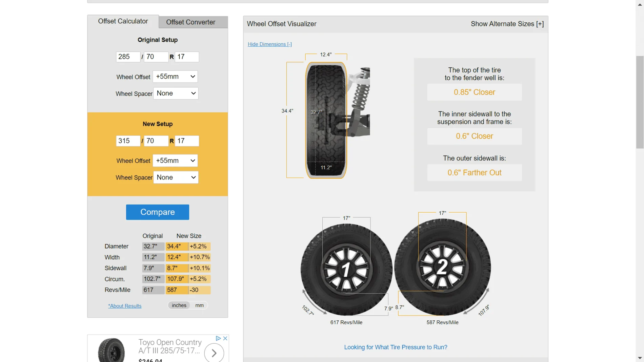
Task: Click the page scrollbar down arrow
Action: click(x=640, y=358)
